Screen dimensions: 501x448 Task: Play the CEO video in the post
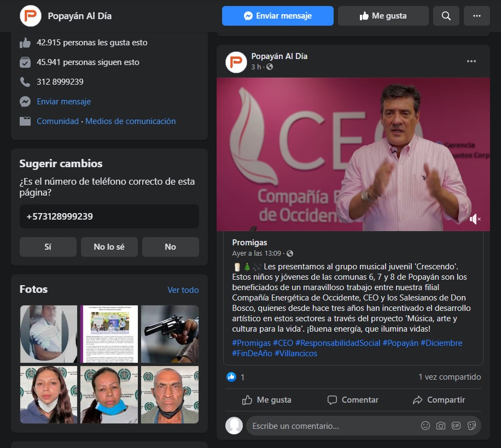[353, 154]
